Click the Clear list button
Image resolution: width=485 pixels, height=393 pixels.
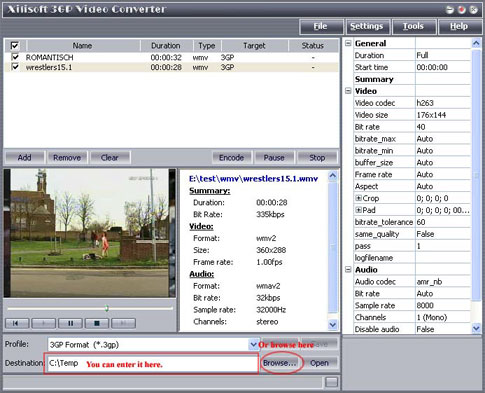point(110,157)
